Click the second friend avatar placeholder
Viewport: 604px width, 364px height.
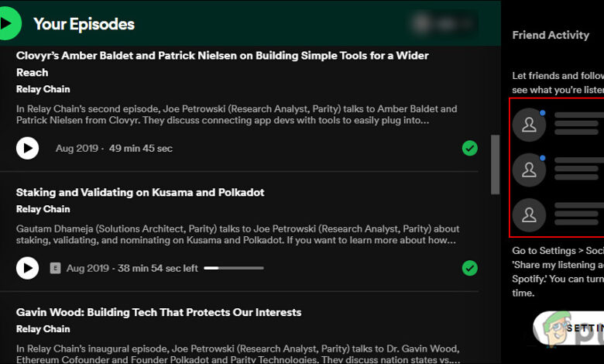[x=529, y=170]
